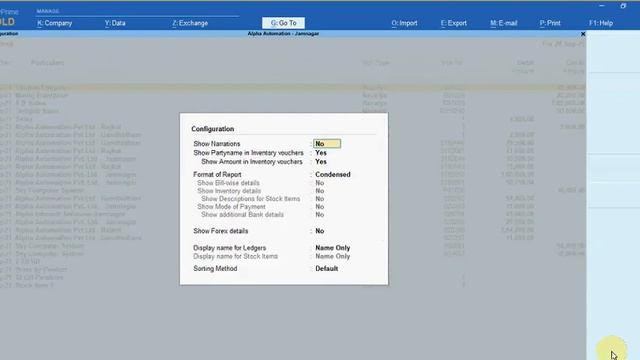Screen dimensions: 640x360
Task: Toggle Show Descriptions for Stock Items value
Action: pyautogui.click(x=320, y=199)
